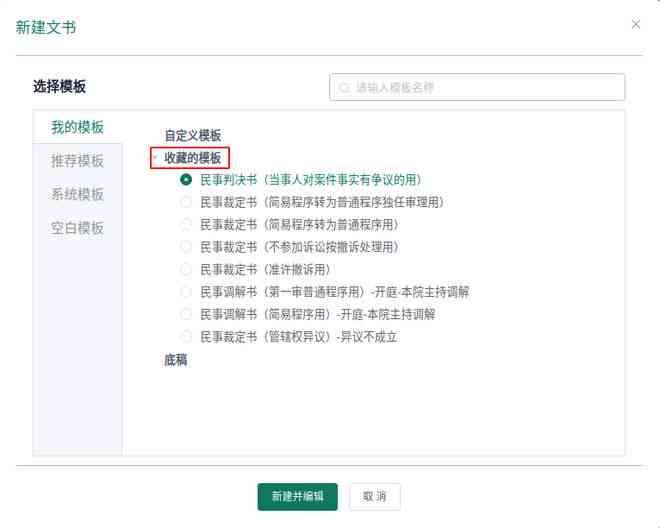Focus the 请输入模板名称 search field

point(477,87)
